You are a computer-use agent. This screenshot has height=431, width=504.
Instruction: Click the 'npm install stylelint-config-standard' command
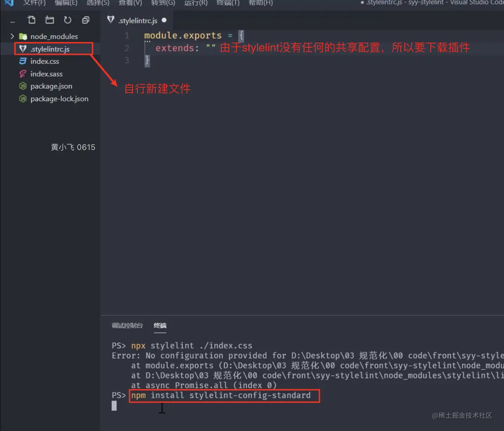(x=221, y=395)
